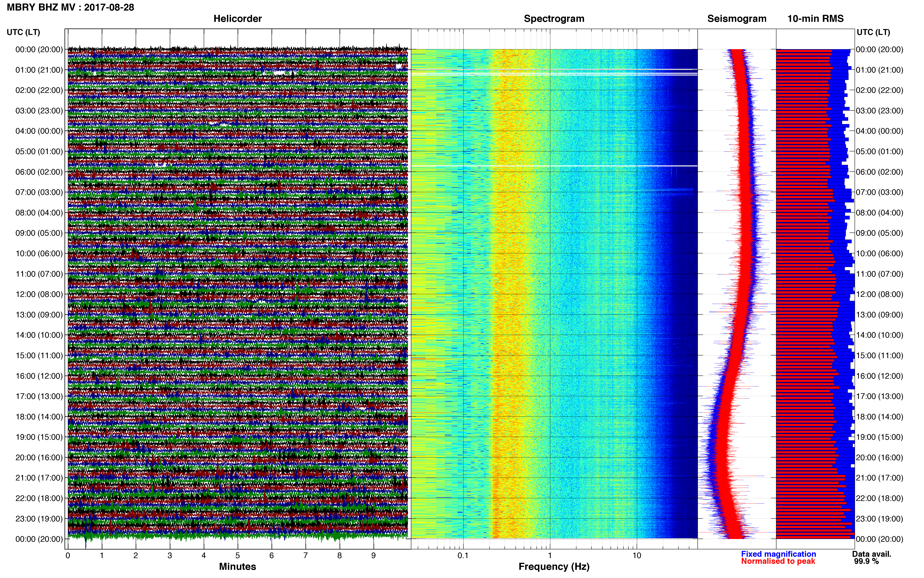The width and height of the screenshot is (924, 578).
Task: Click left time label 15:00 (11:00)
Action: (39, 355)
